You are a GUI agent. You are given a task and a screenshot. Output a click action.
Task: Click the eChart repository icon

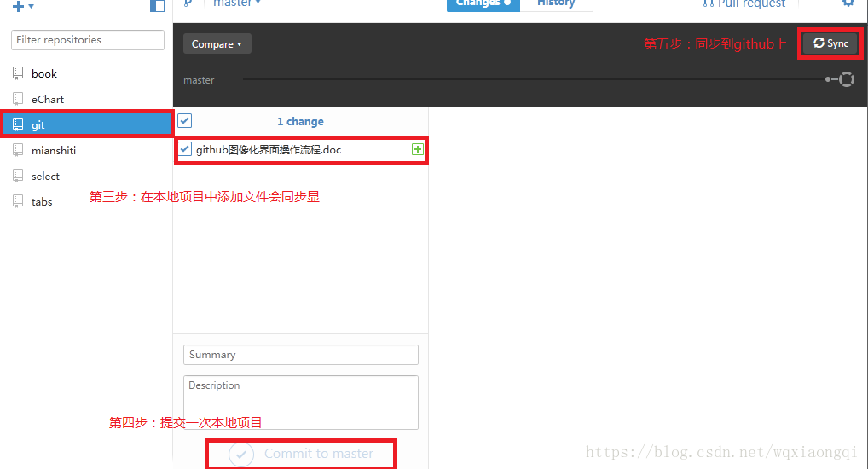18,99
